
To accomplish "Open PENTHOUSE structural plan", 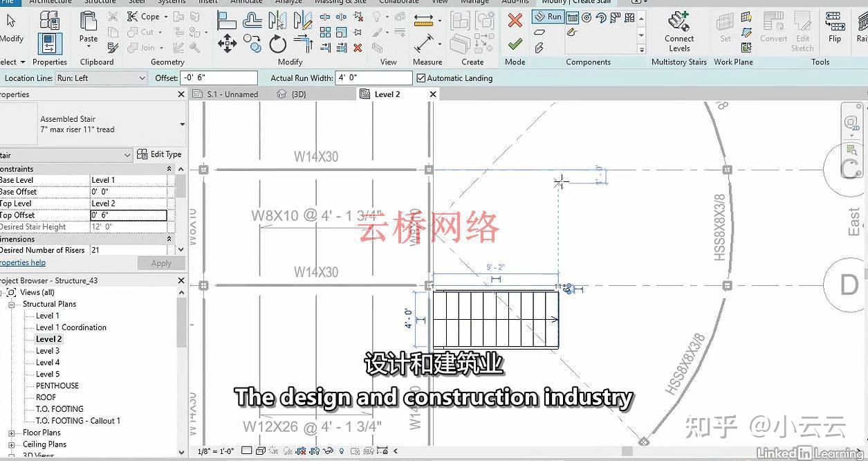I will click(x=57, y=386).
